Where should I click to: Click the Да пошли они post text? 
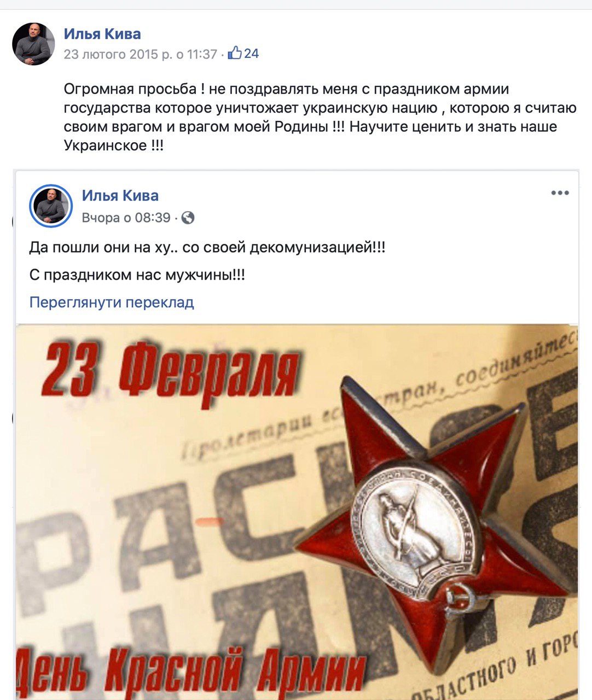pos(207,247)
